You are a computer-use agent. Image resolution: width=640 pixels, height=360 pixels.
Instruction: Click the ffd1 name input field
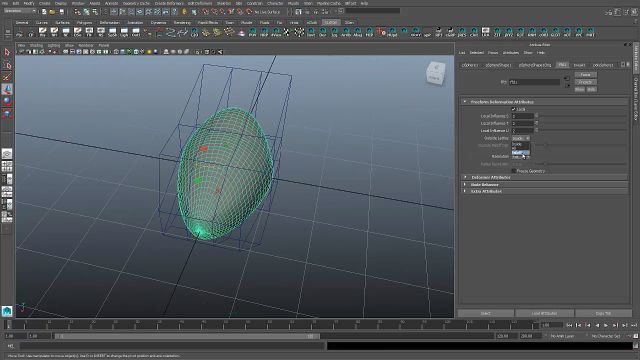pyautogui.click(x=534, y=82)
